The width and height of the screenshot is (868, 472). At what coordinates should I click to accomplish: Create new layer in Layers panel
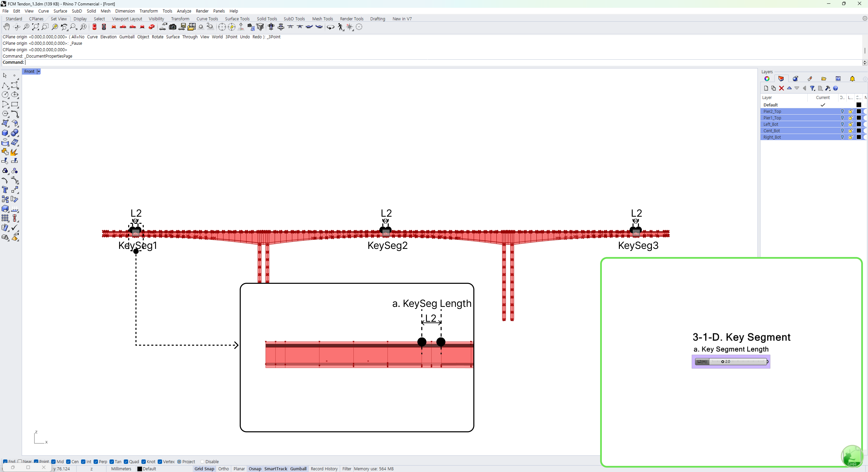pyautogui.click(x=766, y=88)
